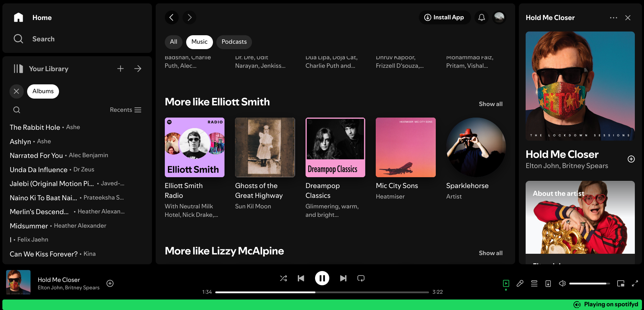This screenshot has height=310, width=644.
Task: Open Elton John, Britney Spears artist link in player
Action: click(x=69, y=288)
